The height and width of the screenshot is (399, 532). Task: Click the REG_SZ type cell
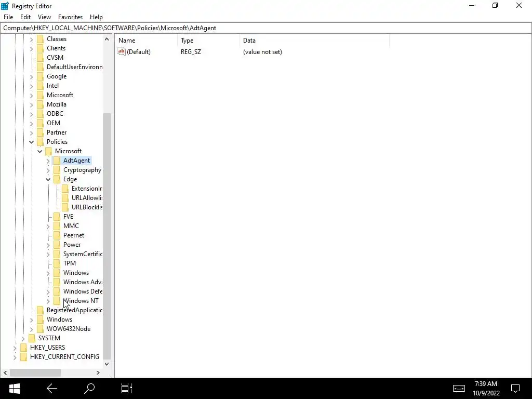[191, 52]
